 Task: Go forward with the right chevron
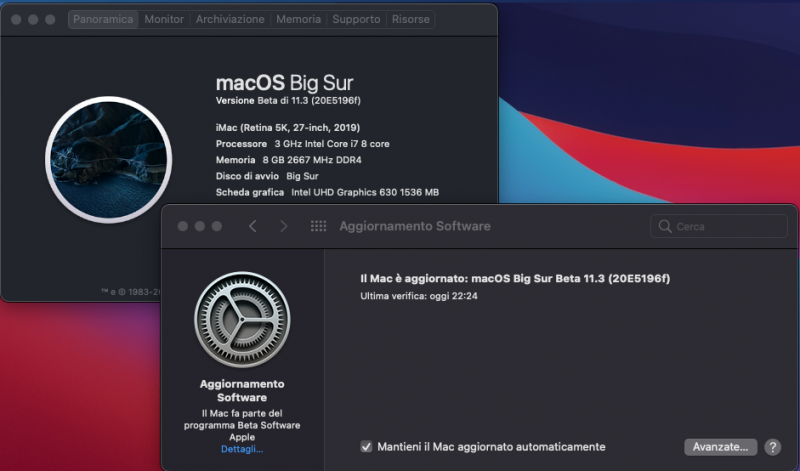tap(284, 226)
